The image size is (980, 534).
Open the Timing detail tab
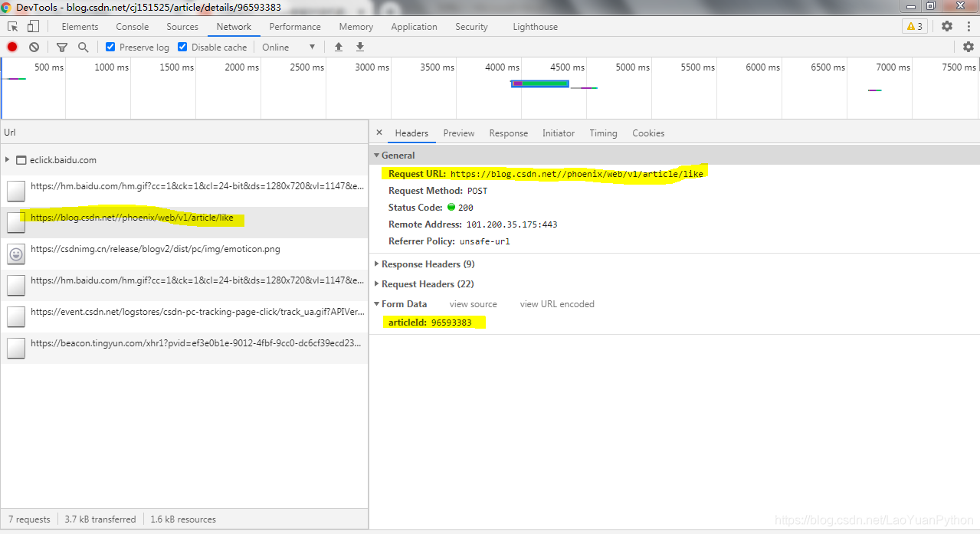[603, 133]
